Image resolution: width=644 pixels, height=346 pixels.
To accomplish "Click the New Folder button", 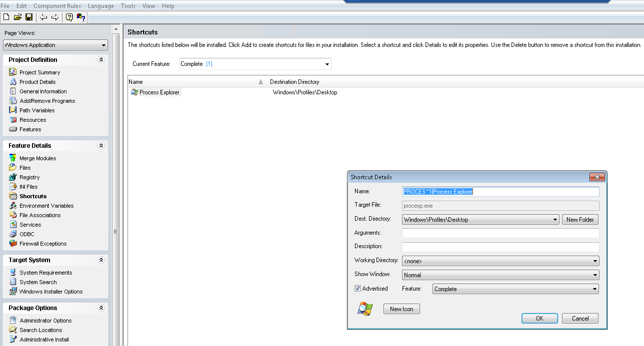I will point(580,220).
